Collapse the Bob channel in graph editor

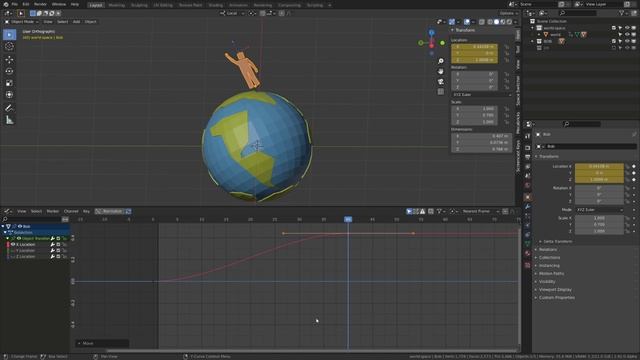coord(3,226)
